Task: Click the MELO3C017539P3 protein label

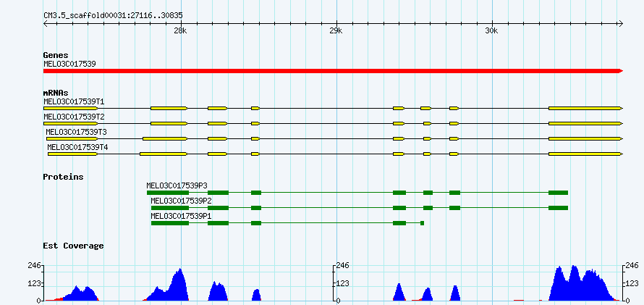Action: coord(177,185)
